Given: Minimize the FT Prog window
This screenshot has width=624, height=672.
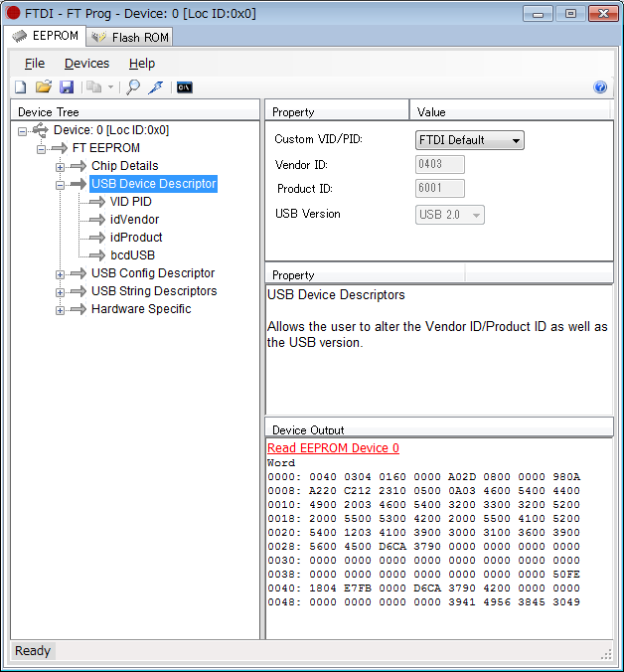Looking at the screenshot, I should coord(538,14).
